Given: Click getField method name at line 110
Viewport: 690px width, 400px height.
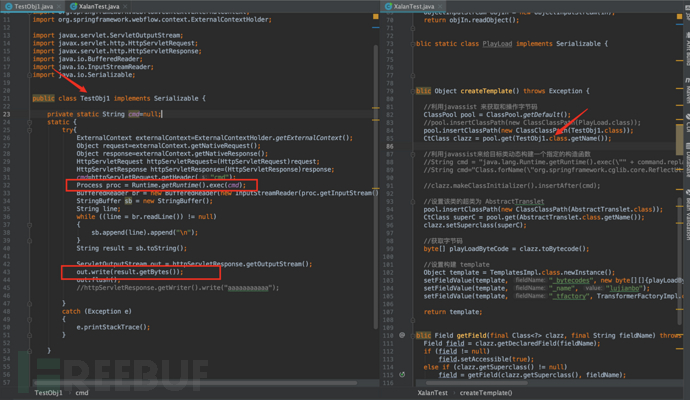Looking at the screenshot, I should pos(470,335).
